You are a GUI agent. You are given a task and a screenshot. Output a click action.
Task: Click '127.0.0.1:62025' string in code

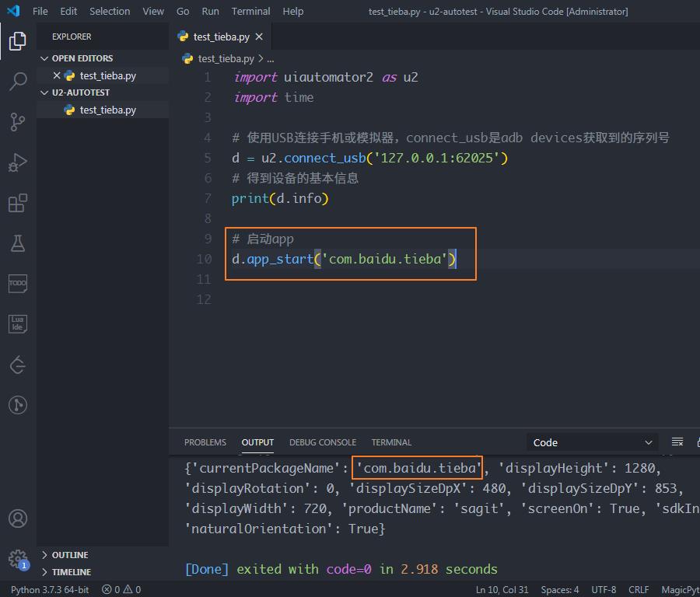coord(436,158)
